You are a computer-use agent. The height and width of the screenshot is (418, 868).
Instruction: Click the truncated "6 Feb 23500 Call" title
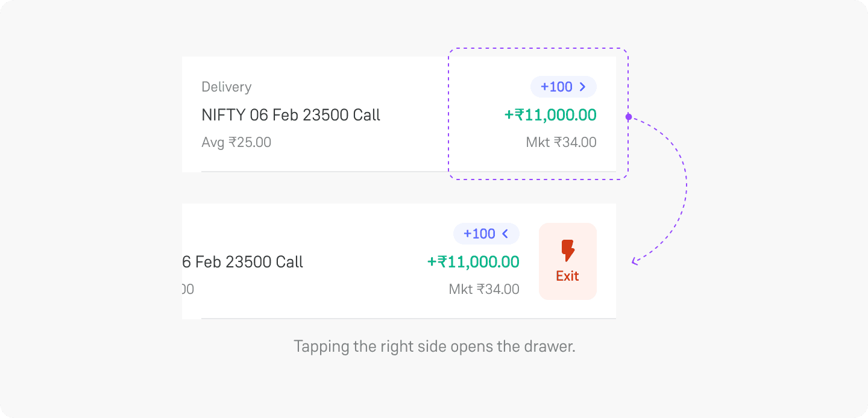tap(243, 262)
